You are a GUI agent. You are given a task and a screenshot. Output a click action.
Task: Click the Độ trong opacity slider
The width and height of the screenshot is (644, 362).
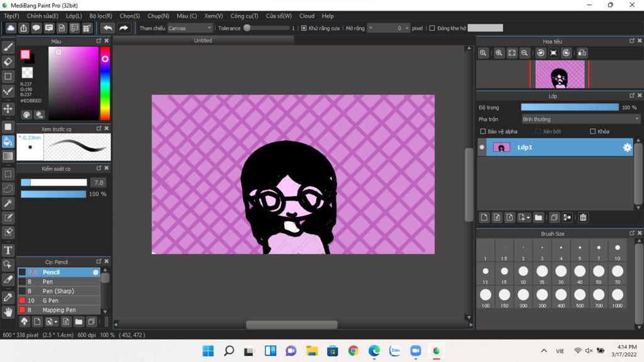click(x=570, y=107)
